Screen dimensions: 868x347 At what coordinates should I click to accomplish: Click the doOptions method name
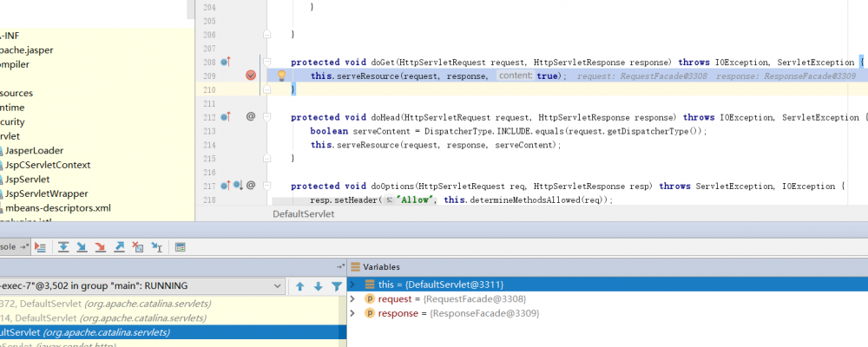(392, 186)
